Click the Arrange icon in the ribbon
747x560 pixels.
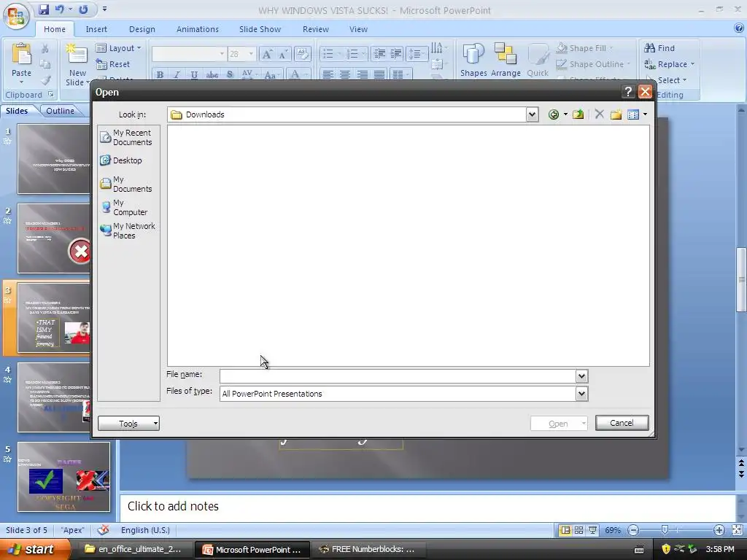[x=505, y=53]
